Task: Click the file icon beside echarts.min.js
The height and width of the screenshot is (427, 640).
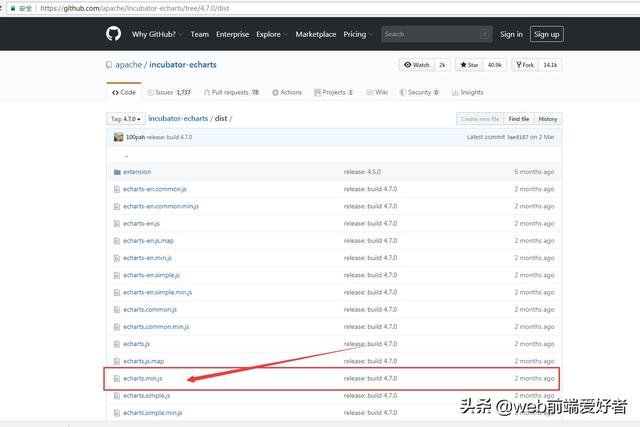Action: [117, 378]
